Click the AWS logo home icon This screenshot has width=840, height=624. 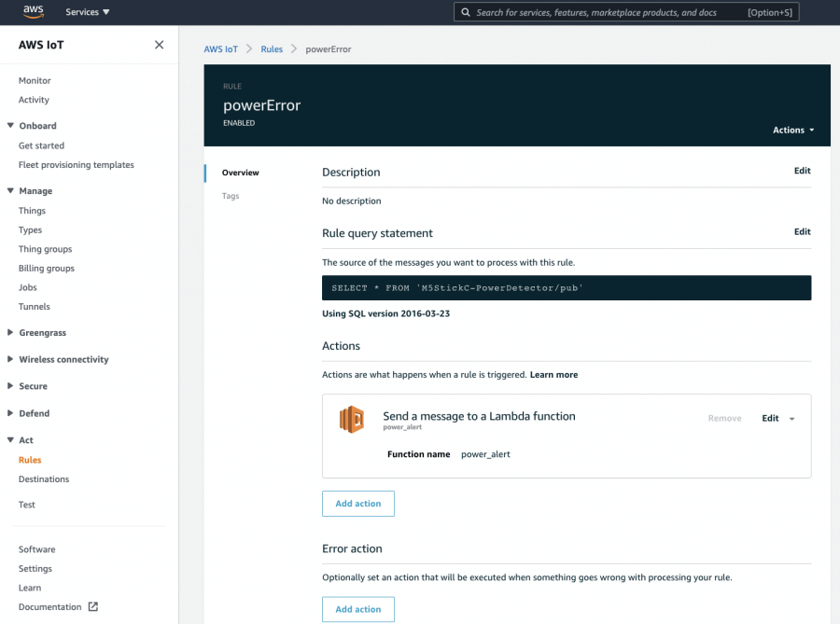(34, 12)
